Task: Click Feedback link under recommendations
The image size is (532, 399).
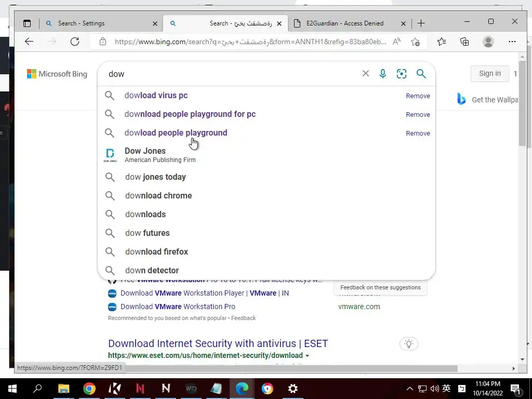Action: coord(243,318)
